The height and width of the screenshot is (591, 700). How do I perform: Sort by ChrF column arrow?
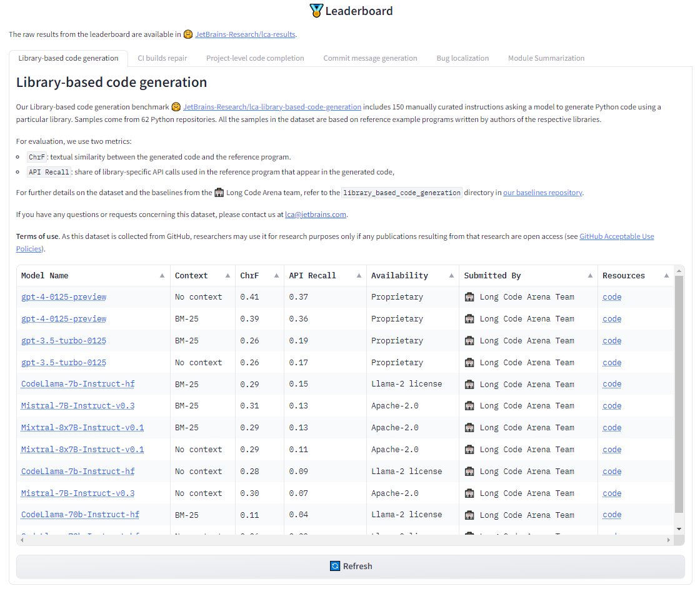tap(276, 276)
